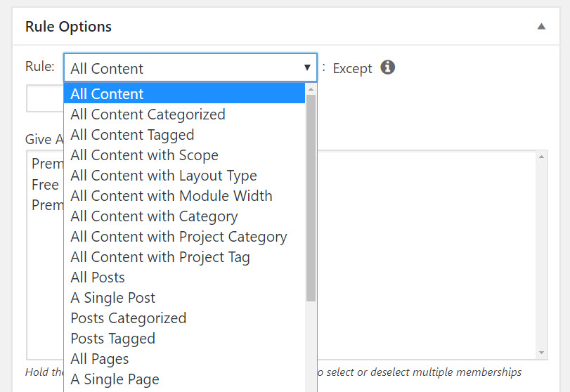Select All Content with Scope
The image size is (570, 392).
(x=184, y=155)
